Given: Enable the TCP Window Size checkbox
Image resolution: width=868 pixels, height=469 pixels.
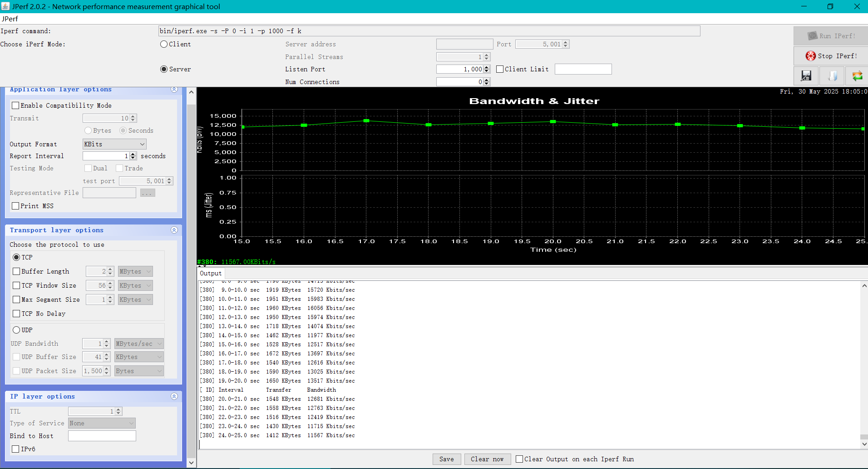Looking at the screenshot, I should tap(16, 285).
